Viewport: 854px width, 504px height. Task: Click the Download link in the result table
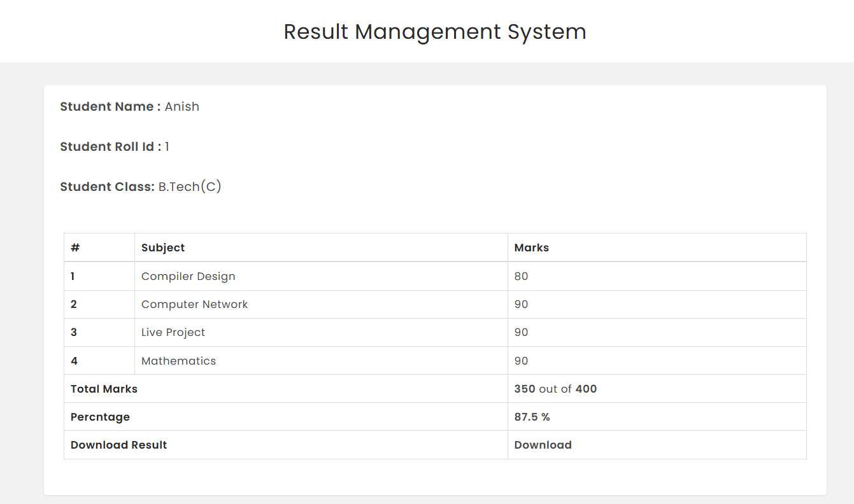pos(543,445)
